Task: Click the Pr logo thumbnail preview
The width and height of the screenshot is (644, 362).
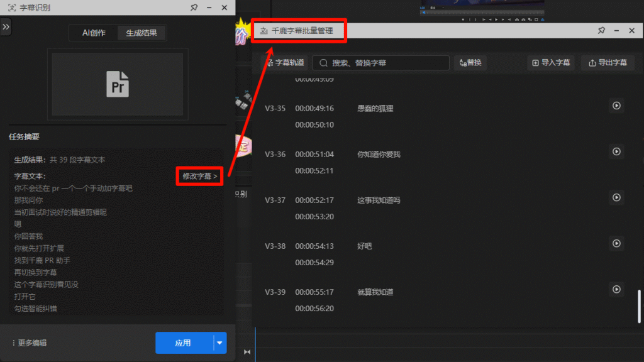Action: coord(117,85)
